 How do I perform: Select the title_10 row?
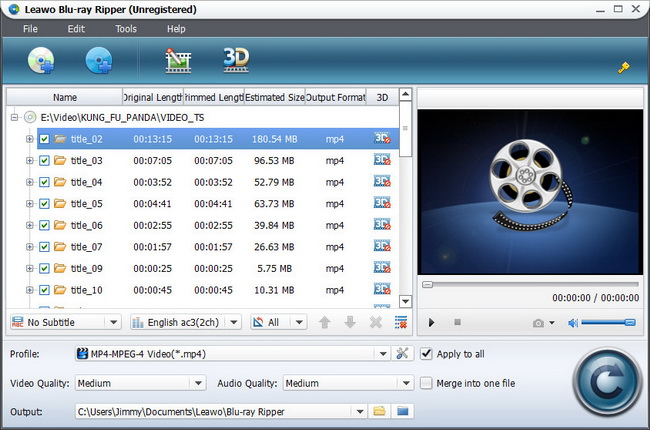(x=218, y=289)
